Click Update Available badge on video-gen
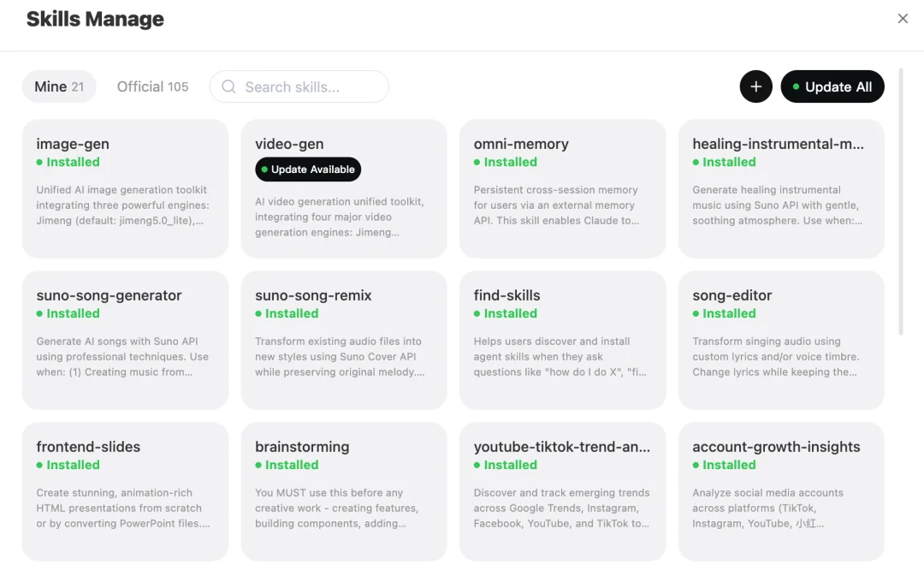 [x=308, y=170]
